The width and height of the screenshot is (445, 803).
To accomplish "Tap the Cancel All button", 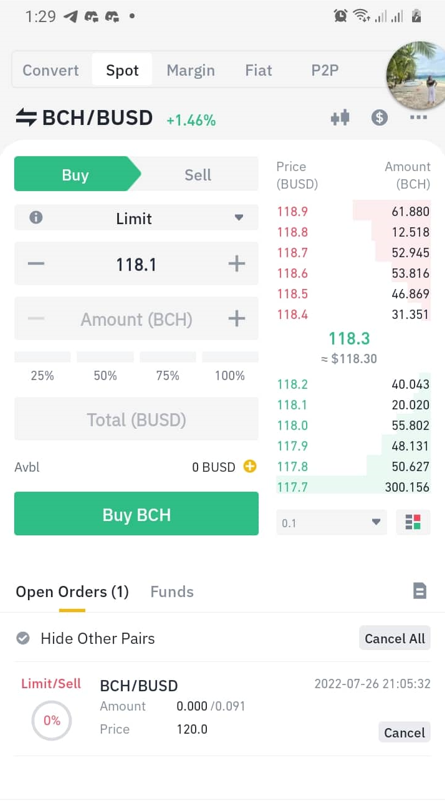I will (395, 638).
